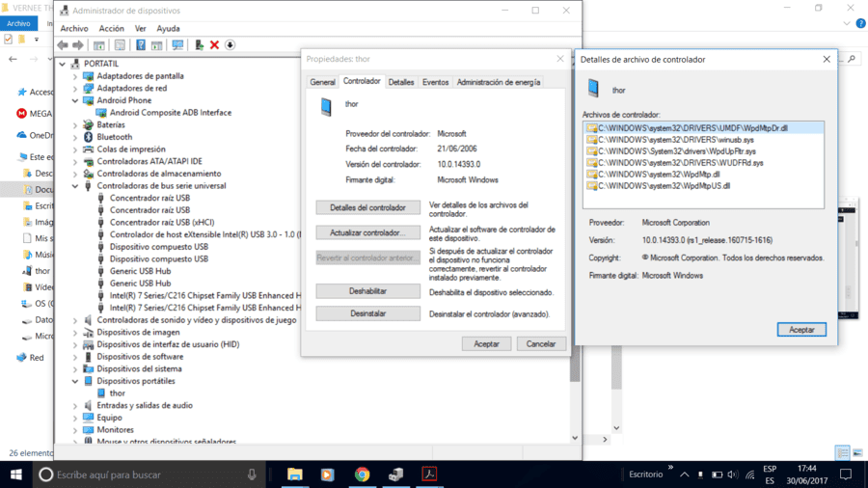
Task: Expand Entradas y salidas de audio
Action: pos(75,405)
